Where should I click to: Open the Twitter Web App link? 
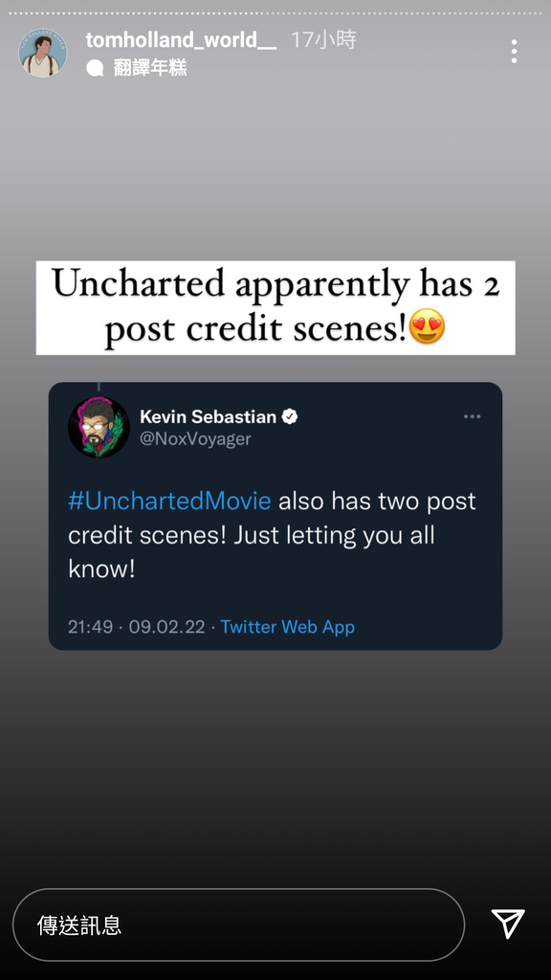(x=287, y=627)
